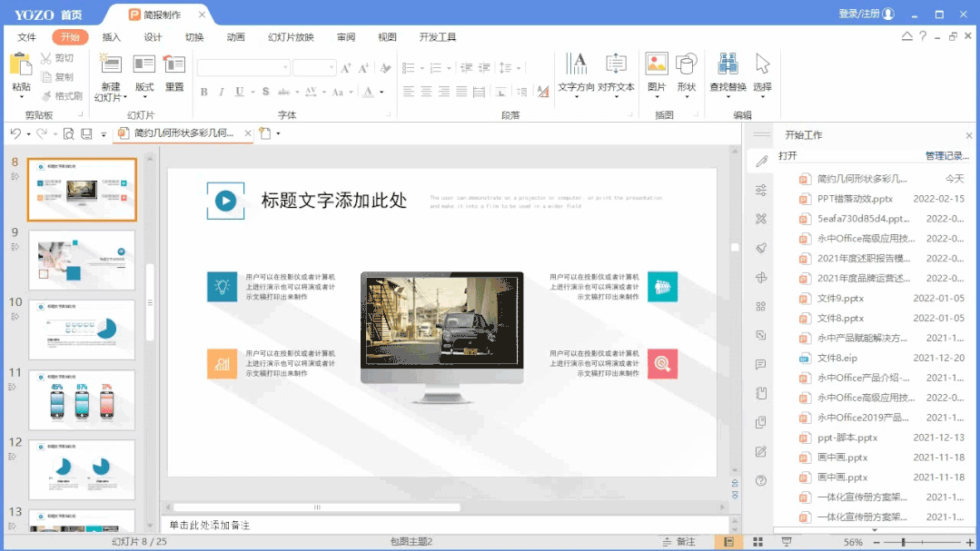The image size is (980, 551).
Task: Toggle bold formatting with B button
Action: pyautogui.click(x=204, y=92)
